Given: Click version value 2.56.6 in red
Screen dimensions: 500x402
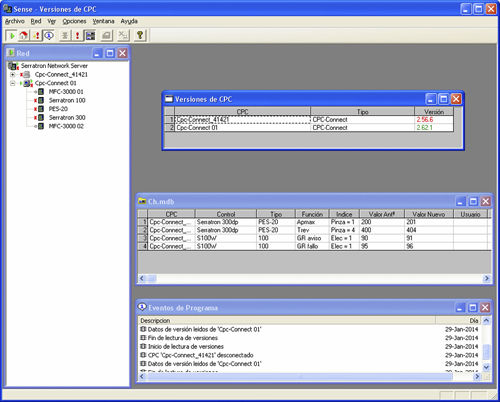Looking at the screenshot, I should (x=425, y=120).
